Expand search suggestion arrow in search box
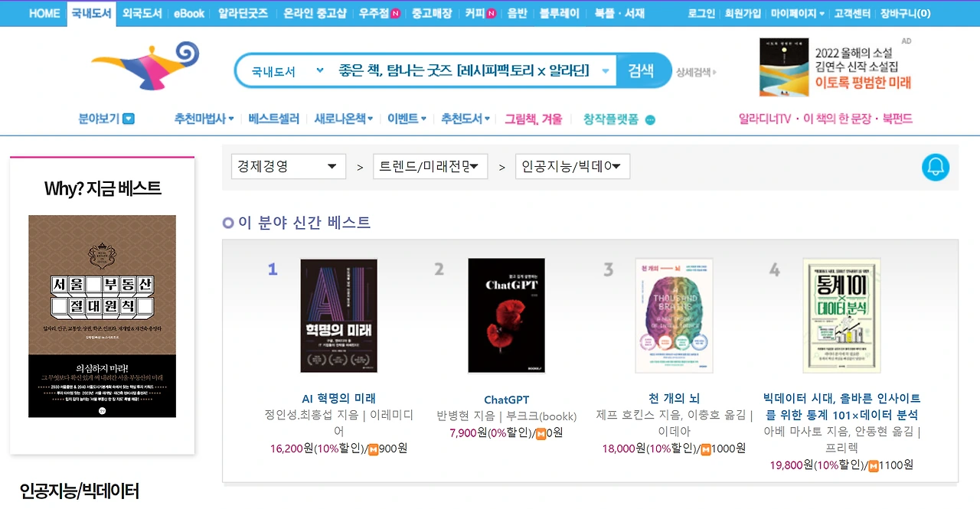This screenshot has height=509, width=980. click(x=605, y=71)
